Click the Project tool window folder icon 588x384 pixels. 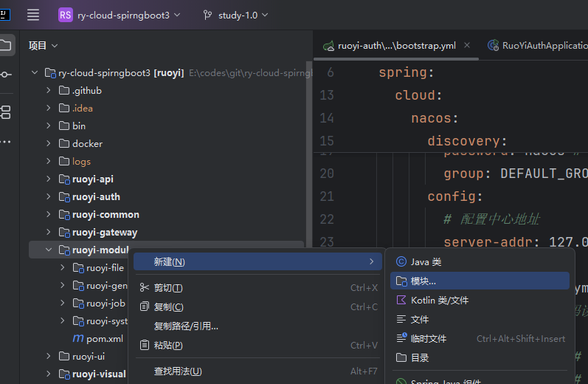(6, 45)
